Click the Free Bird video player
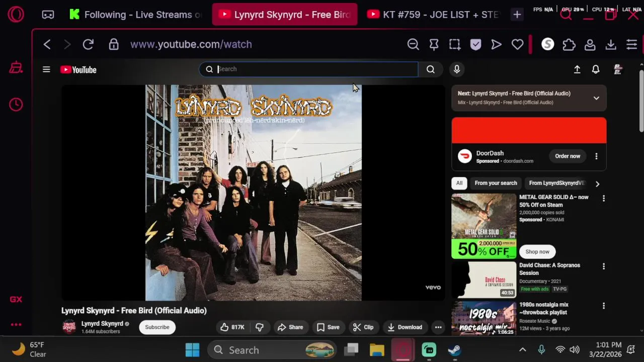 [x=253, y=193]
